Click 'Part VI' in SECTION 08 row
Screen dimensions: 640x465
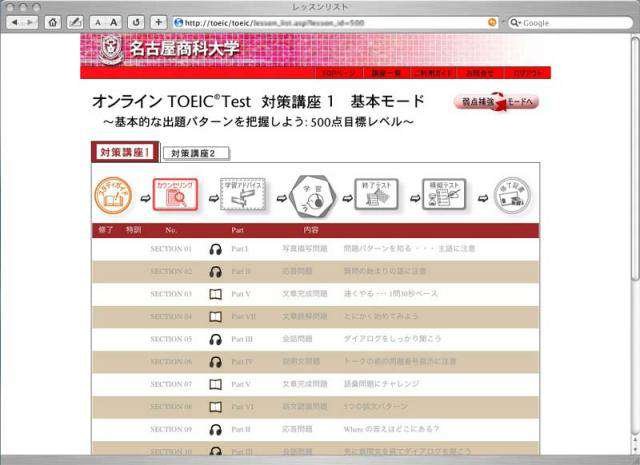pyautogui.click(x=242, y=407)
